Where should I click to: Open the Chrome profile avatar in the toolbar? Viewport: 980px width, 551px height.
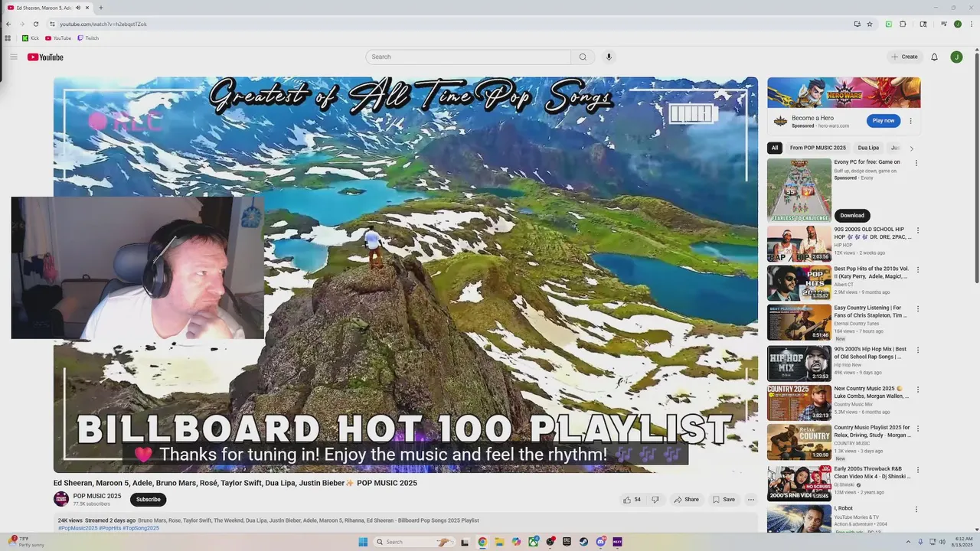click(x=957, y=24)
